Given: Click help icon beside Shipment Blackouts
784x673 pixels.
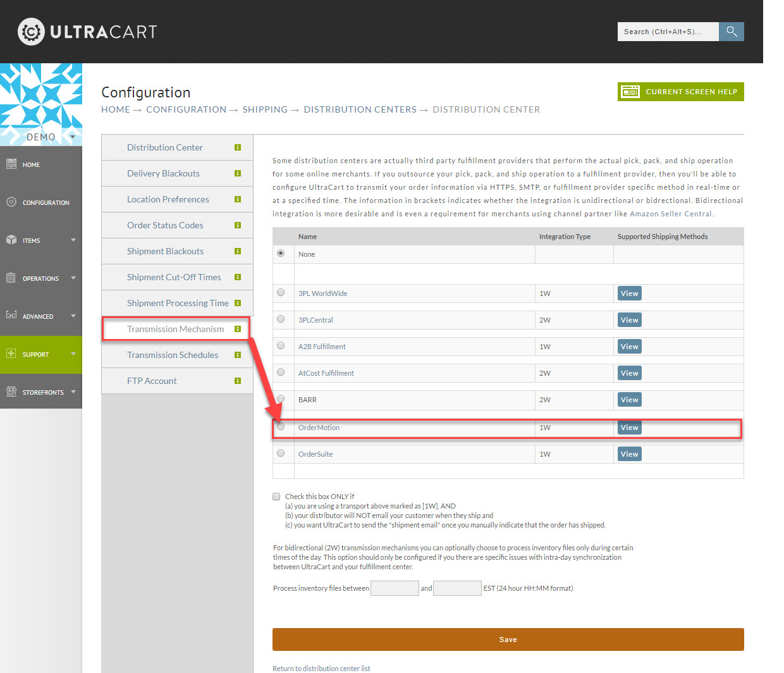Looking at the screenshot, I should [238, 251].
